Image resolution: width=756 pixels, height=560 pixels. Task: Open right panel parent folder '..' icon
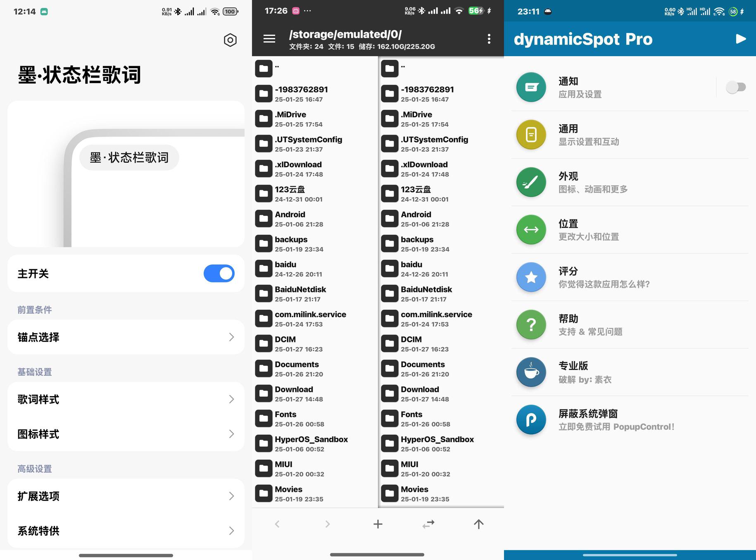coord(390,69)
